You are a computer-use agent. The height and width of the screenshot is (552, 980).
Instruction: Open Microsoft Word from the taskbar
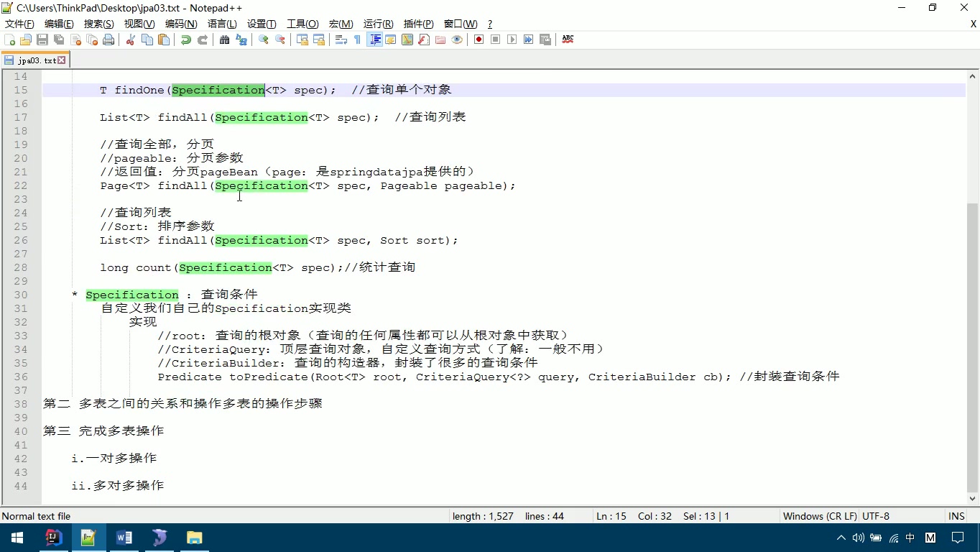(x=124, y=538)
